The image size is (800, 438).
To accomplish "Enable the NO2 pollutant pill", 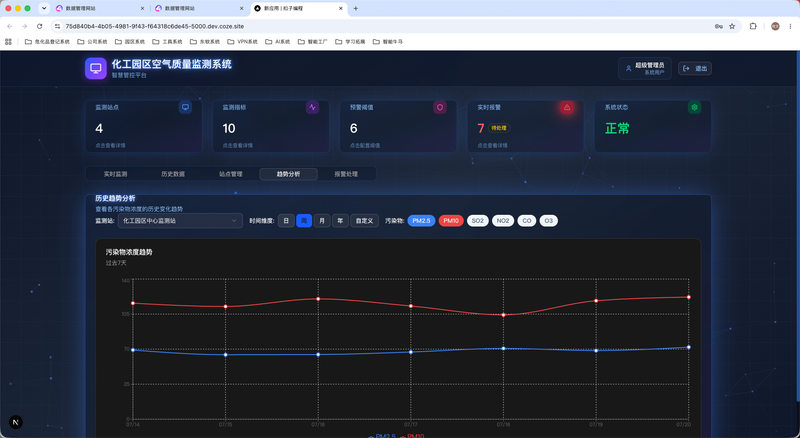I will click(x=503, y=221).
